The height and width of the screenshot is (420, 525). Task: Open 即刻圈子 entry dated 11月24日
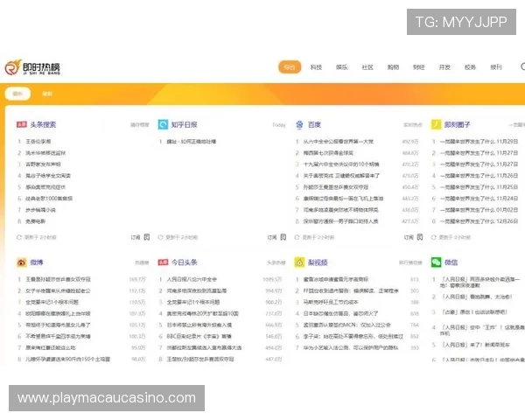(x=479, y=199)
